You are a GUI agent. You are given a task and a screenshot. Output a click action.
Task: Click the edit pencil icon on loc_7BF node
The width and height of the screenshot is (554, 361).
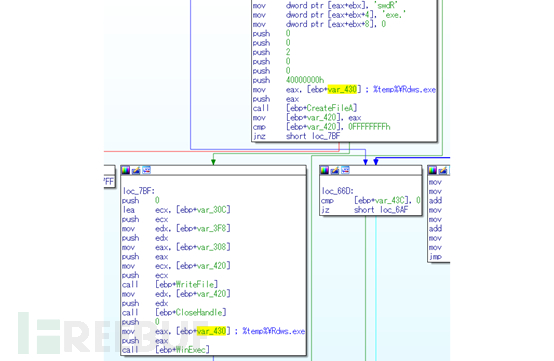[136, 171]
